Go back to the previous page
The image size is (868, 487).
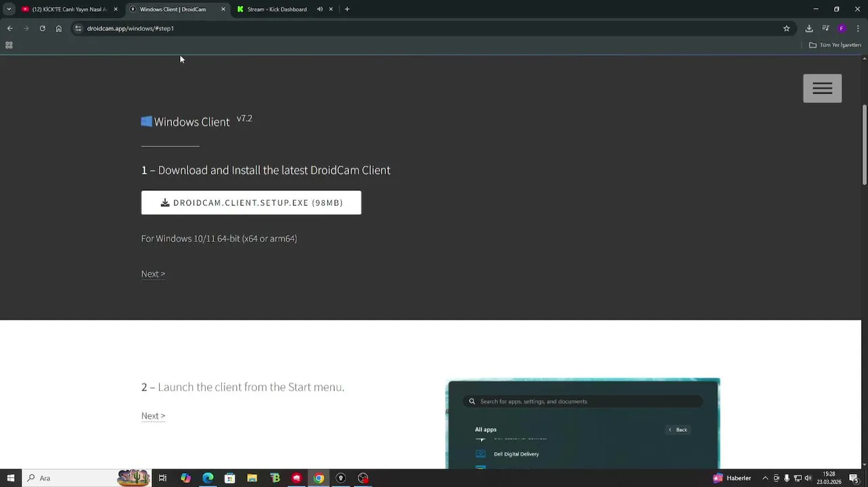click(9, 28)
